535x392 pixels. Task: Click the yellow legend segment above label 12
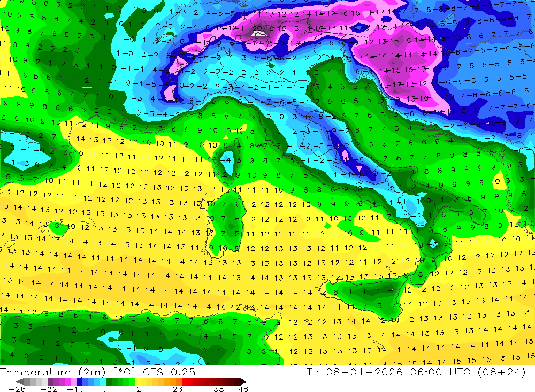pyautogui.click(x=137, y=381)
